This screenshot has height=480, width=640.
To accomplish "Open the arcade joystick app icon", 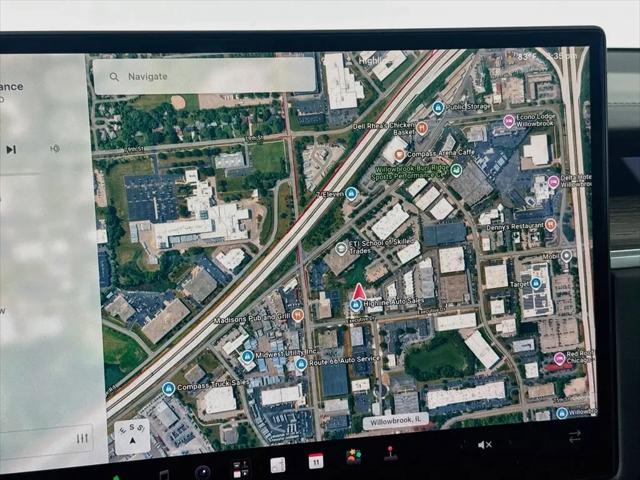I will pyautogui.click(x=390, y=453).
